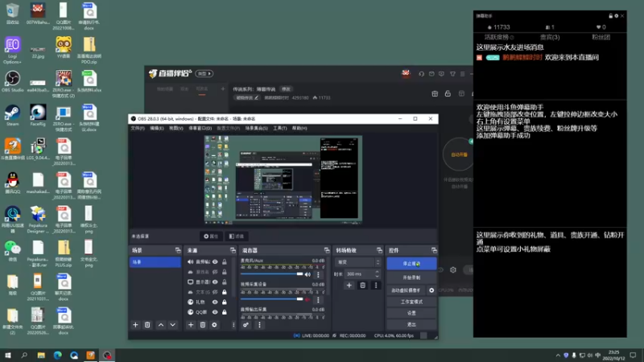The image size is (644, 362).
Task: Select the 礼物 browser source row
Action: pyautogui.click(x=208, y=302)
